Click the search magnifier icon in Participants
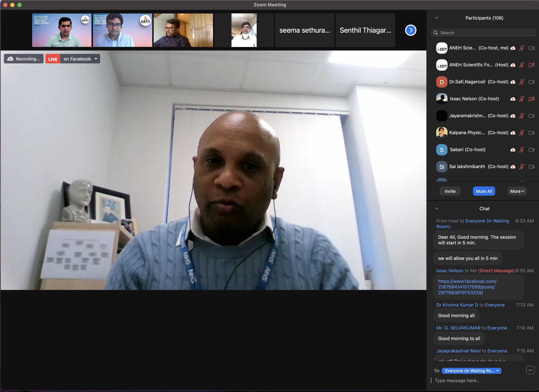 coord(436,33)
